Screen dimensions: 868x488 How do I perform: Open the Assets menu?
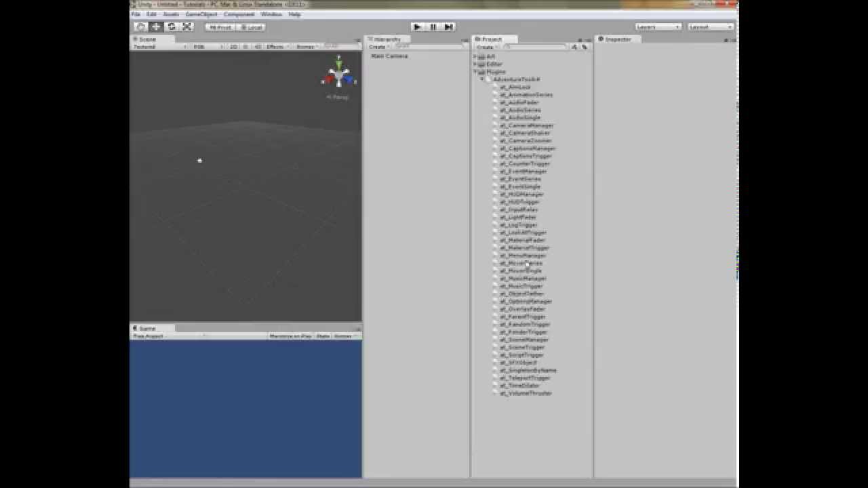[x=171, y=14]
